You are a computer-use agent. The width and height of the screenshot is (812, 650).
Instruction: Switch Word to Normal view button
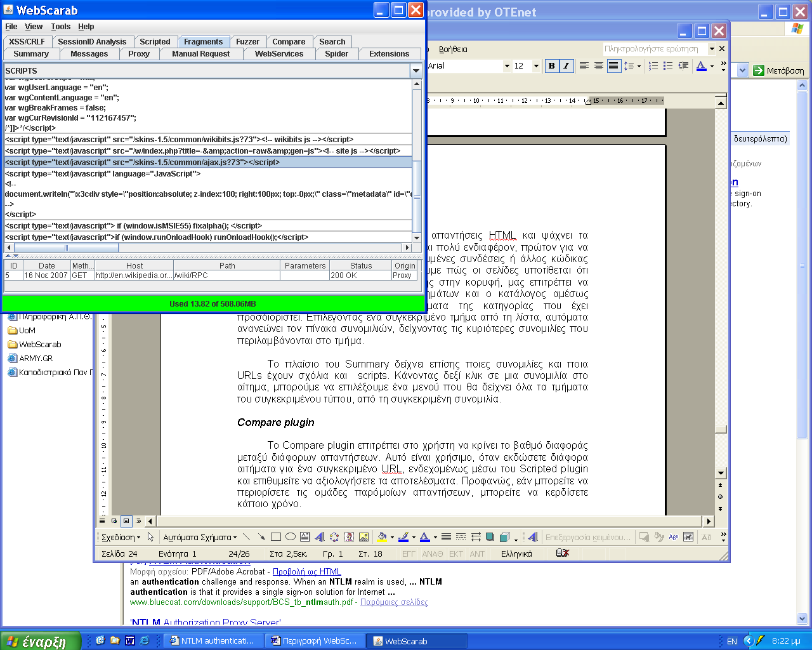(102, 521)
